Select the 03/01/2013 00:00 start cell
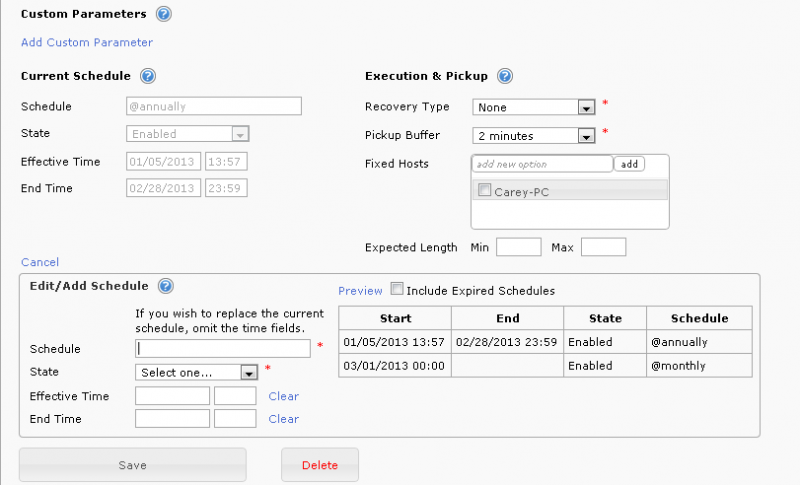 pos(395,366)
